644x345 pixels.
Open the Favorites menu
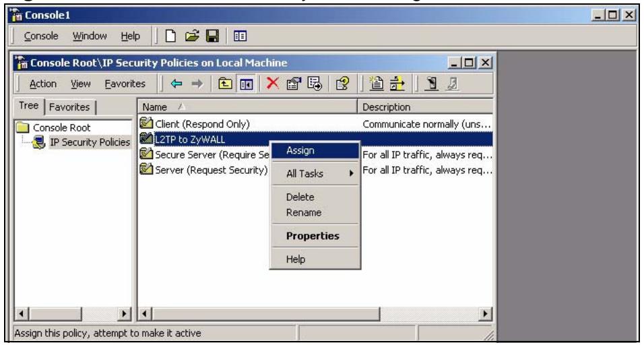point(125,84)
